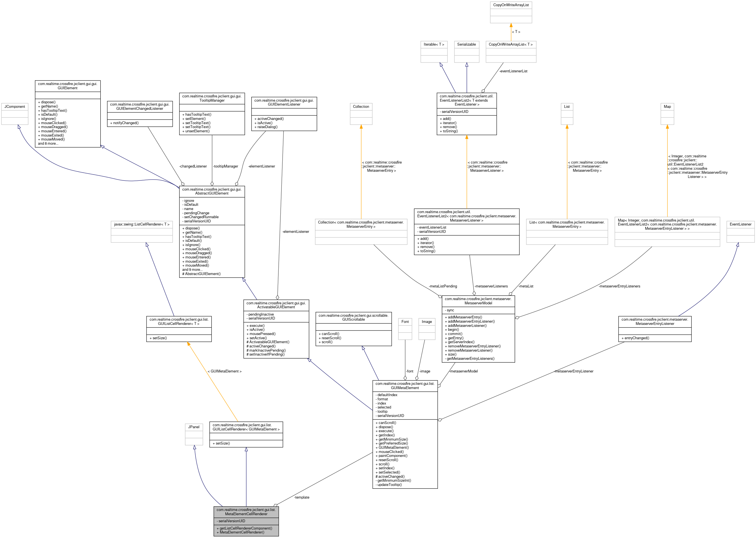Image resolution: width=756 pixels, height=538 pixels.
Task: Click '# markInactivePending()' method text
Action: [x=266, y=350]
